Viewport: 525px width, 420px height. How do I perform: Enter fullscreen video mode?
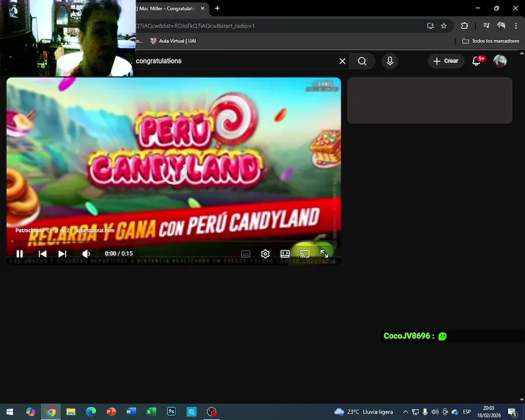coord(324,254)
